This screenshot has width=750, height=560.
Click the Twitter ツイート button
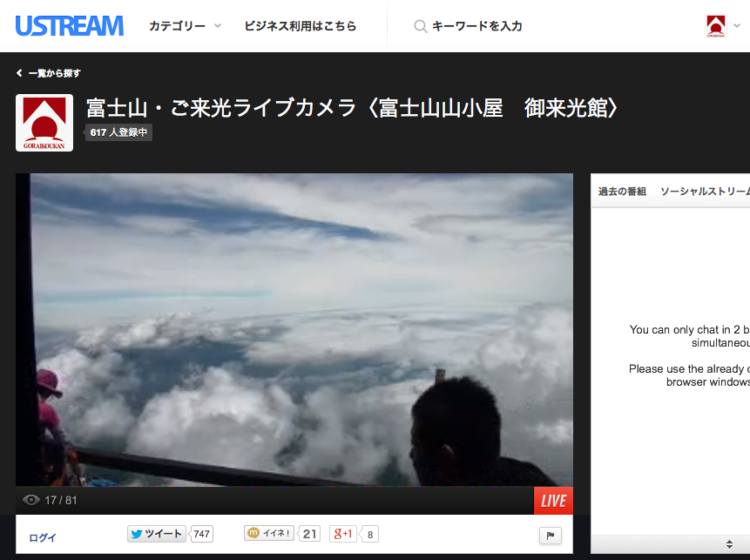point(157,534)
